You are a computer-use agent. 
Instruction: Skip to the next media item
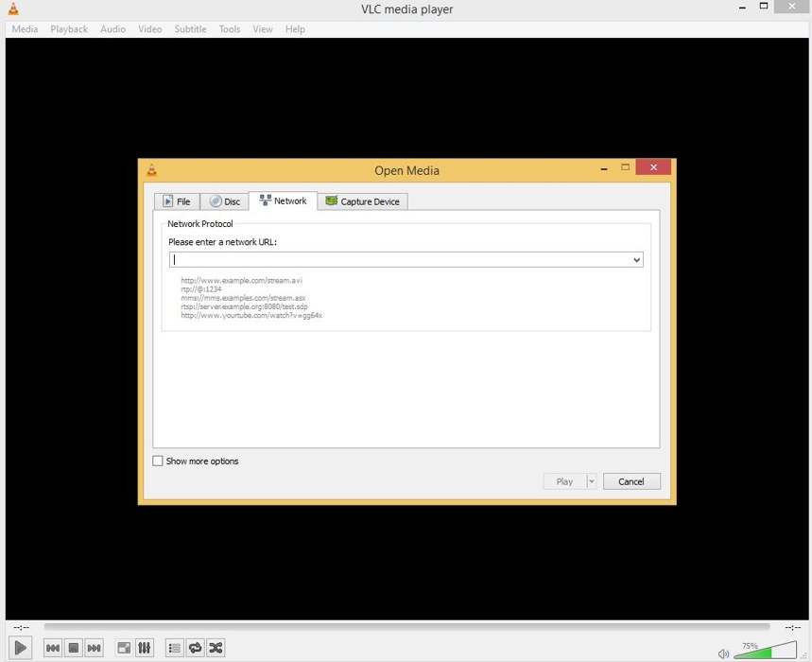[95, 648]
